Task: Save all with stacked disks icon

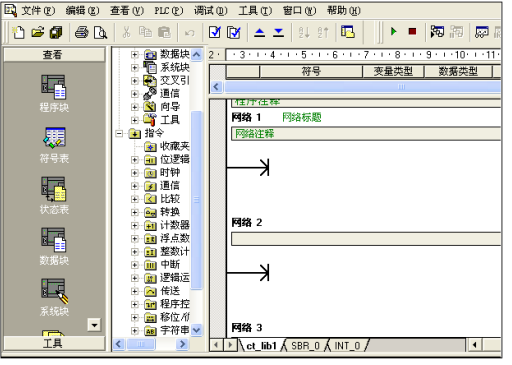Action: (56, 32)
